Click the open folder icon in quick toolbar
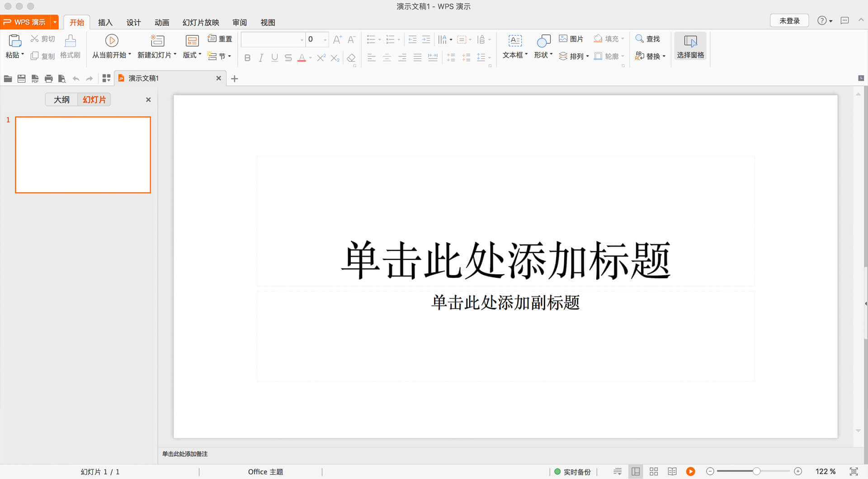 (x=8, y=79)
